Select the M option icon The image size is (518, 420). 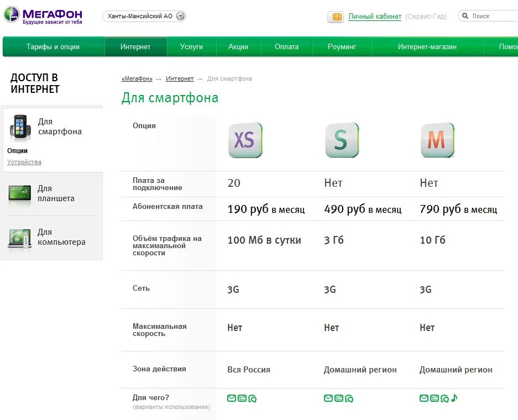(x=437, y=140)
